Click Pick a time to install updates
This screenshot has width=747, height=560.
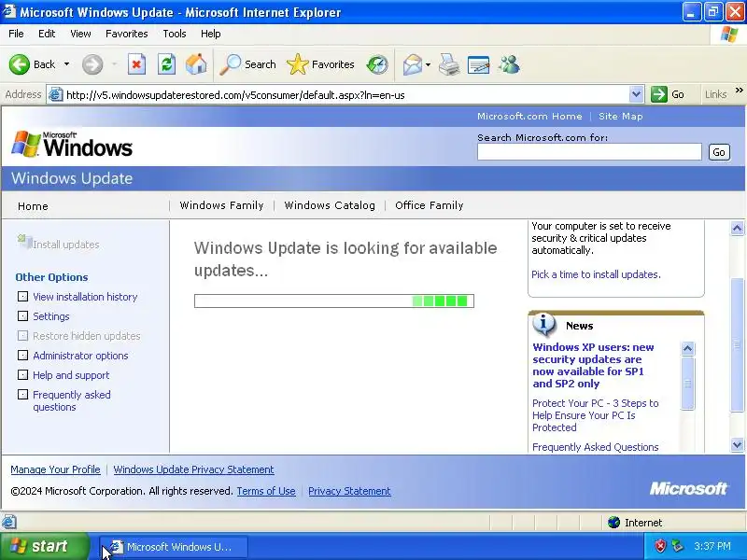596,274
